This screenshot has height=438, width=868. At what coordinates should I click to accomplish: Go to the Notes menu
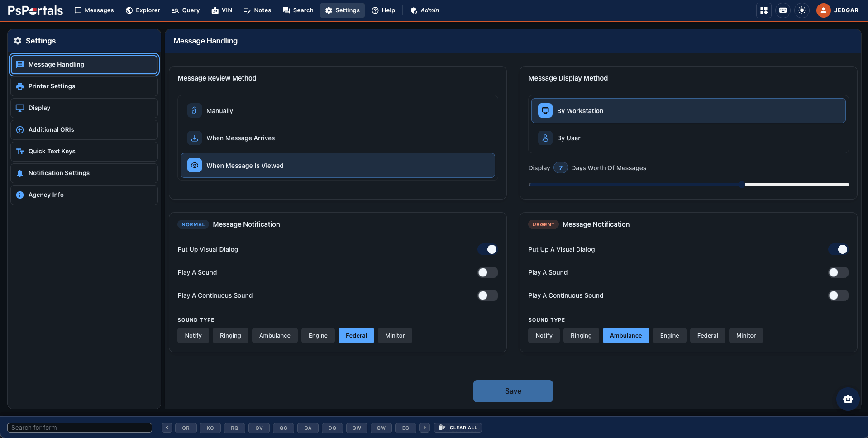(x=258, y=10)
